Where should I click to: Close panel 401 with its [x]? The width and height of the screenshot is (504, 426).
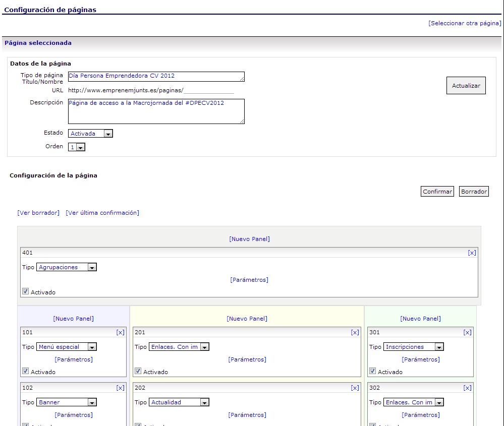472,253
